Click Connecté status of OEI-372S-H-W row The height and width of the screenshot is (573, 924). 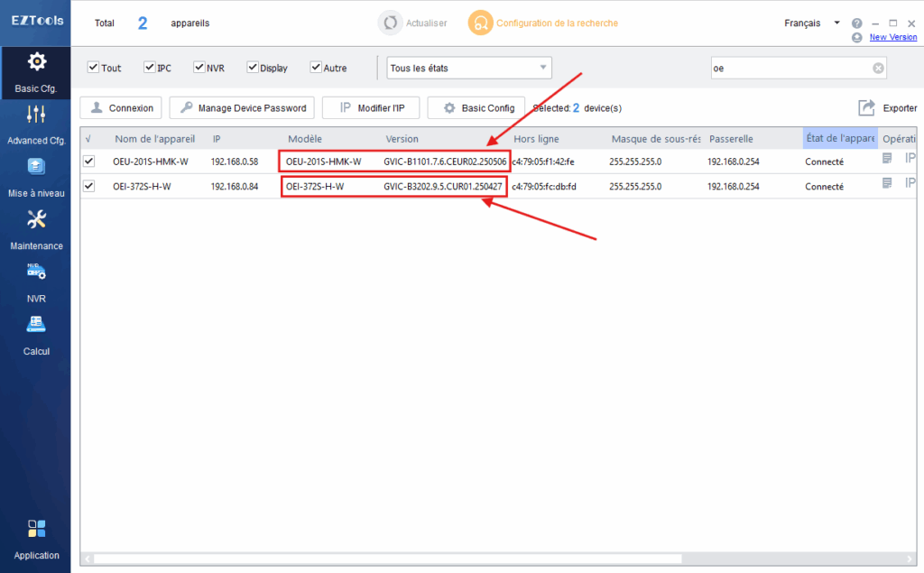(x=825, y=186)
